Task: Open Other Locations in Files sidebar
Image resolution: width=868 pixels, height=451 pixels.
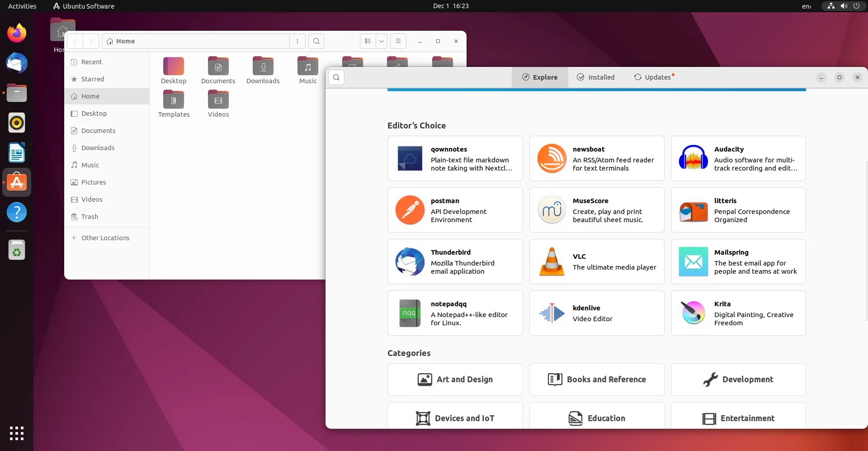Action: pos(107,238)
